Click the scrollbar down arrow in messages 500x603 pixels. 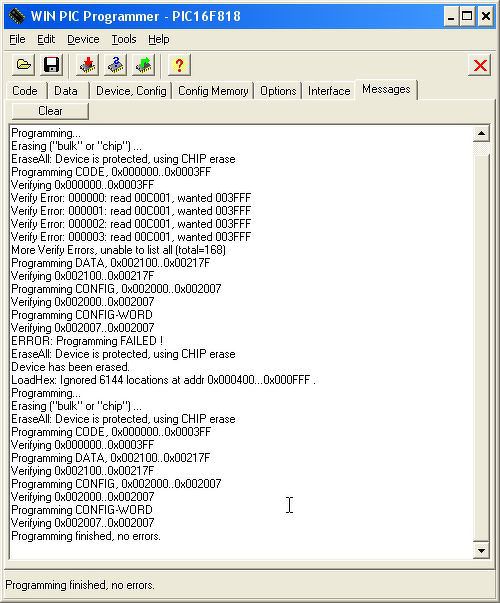481,550
